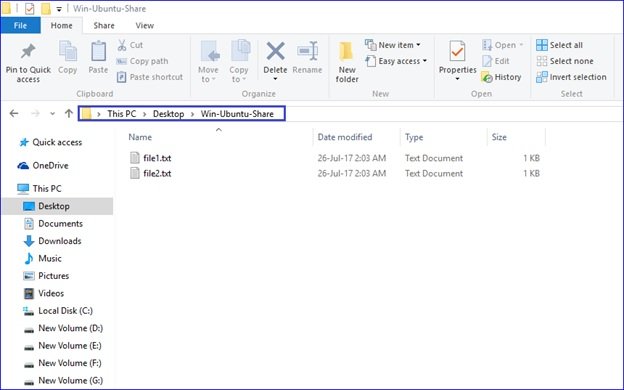Click Pin to Quick access icon
This screenshot has width=624, height=390.
tap(28, 51)
